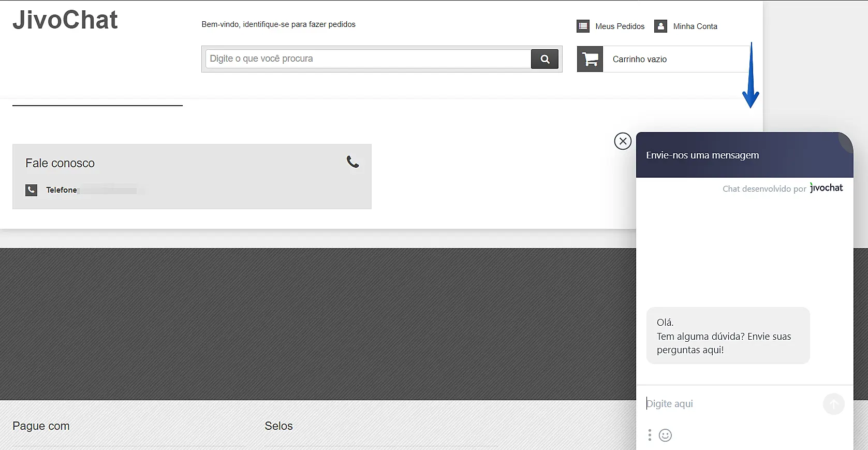Open the emoji picker in chat
The width and height of the screenshot is (868, 450).
[665, 436]
